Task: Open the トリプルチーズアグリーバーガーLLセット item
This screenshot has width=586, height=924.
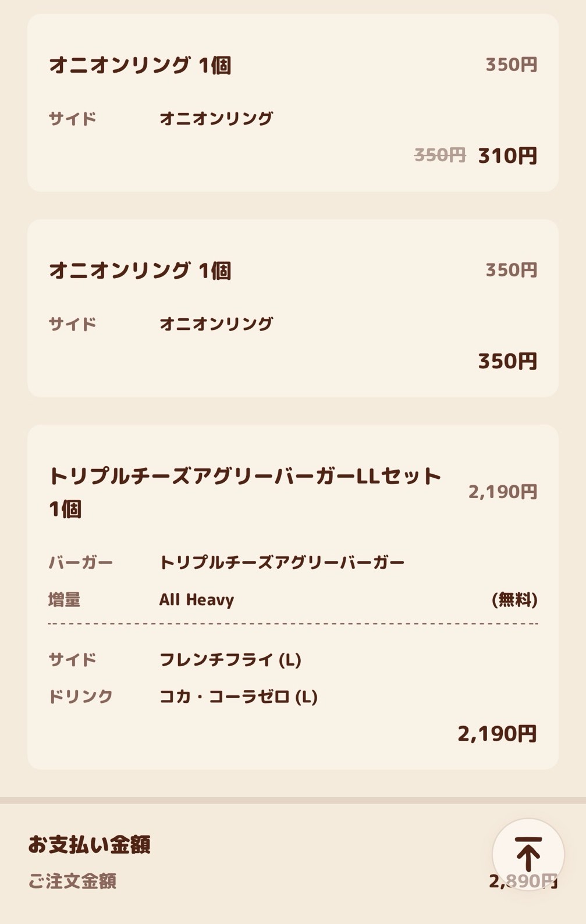Action: click(x=245, y=492)
